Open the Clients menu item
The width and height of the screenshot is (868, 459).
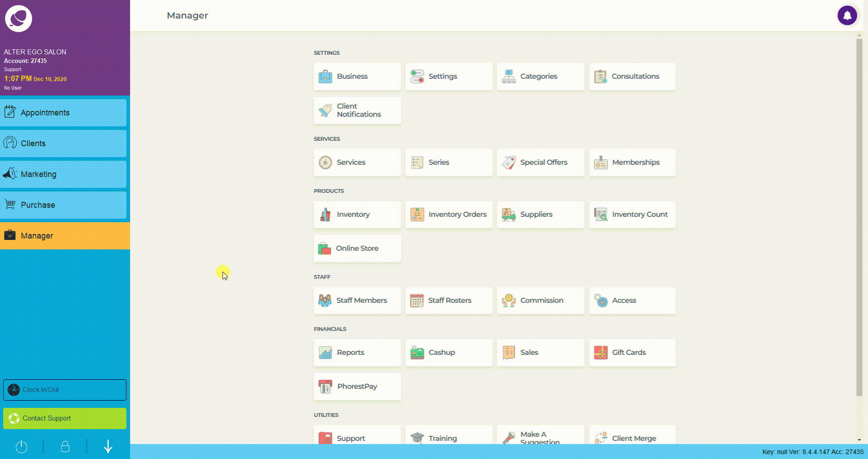click(63, 143)
